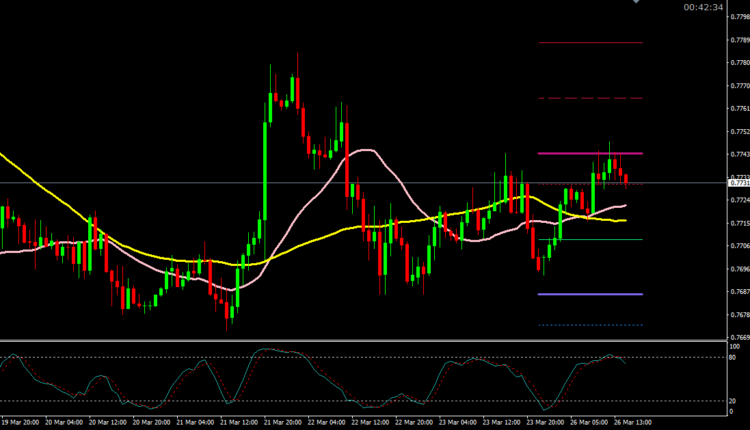Click the 00:42:34 candle countdown timer
Screen dimensions: 750x430
tap(703, 7)
